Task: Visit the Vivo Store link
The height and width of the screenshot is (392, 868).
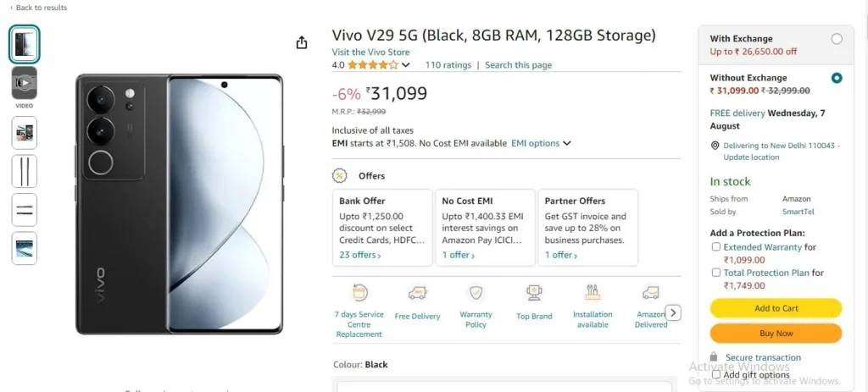Action: point(370,52)
